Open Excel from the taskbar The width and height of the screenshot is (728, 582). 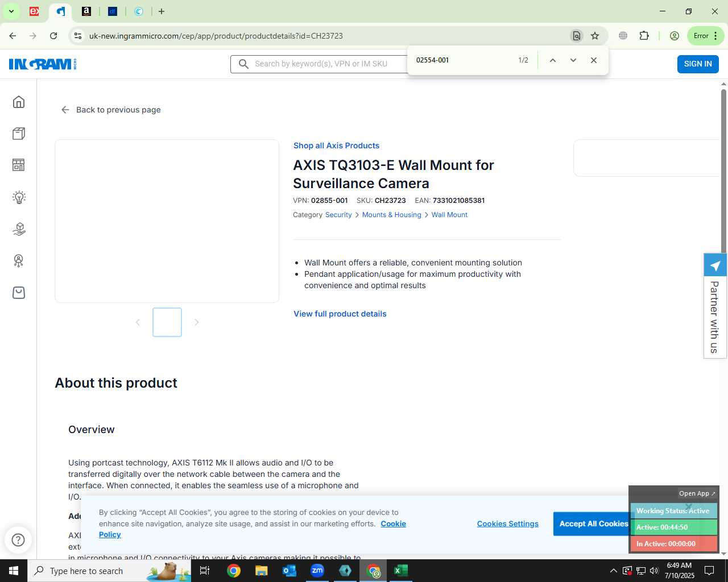point(401,571)
